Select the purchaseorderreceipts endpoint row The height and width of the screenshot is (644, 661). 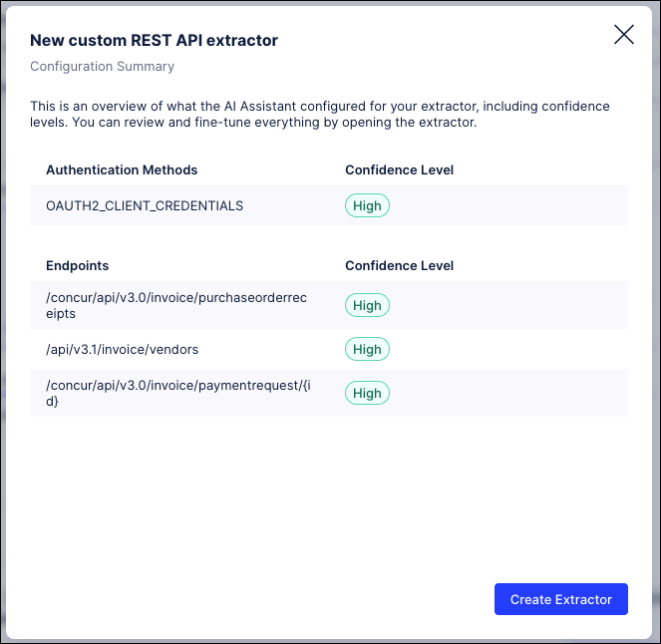pos(179,305)
